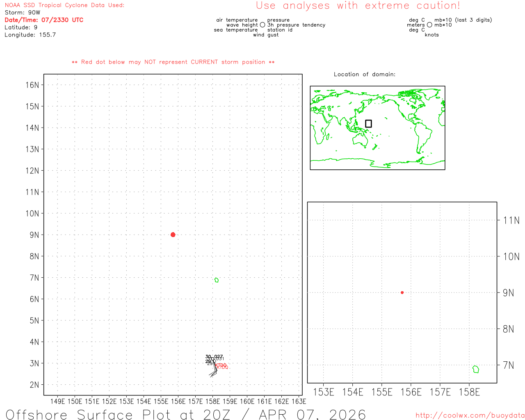Click 'sea temperature' legend label

pos(236,30)
